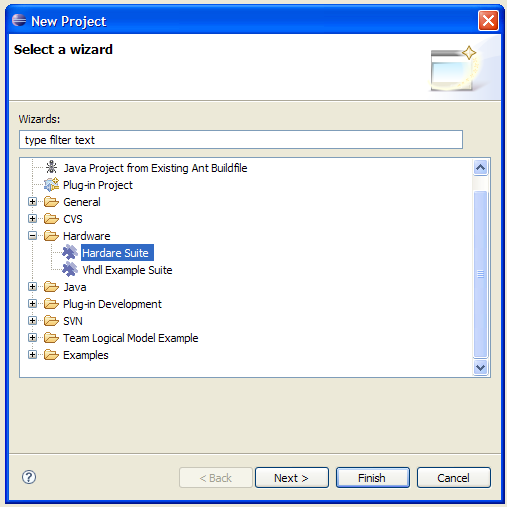Click the Hardare Suite plug-in puzzle icon

(x=70, y=253)
